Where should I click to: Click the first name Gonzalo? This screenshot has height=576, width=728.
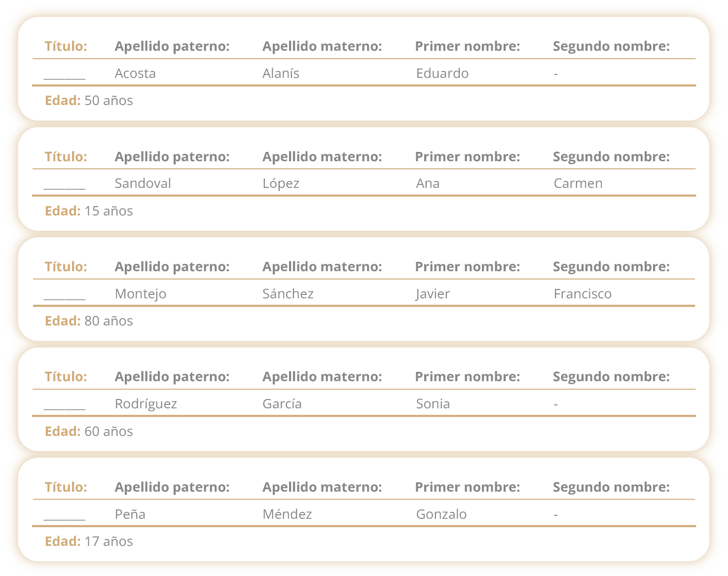click(441, 514)
